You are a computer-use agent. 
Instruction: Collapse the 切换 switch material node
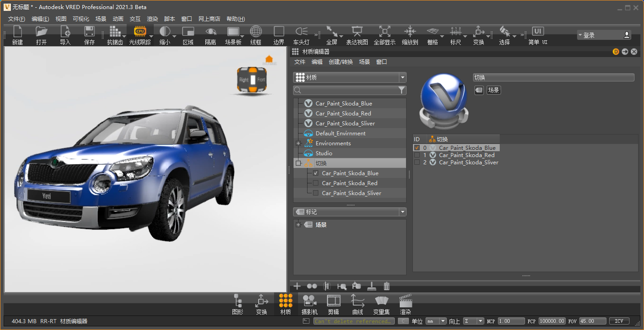pyautogui.click(x=298, y=163)
